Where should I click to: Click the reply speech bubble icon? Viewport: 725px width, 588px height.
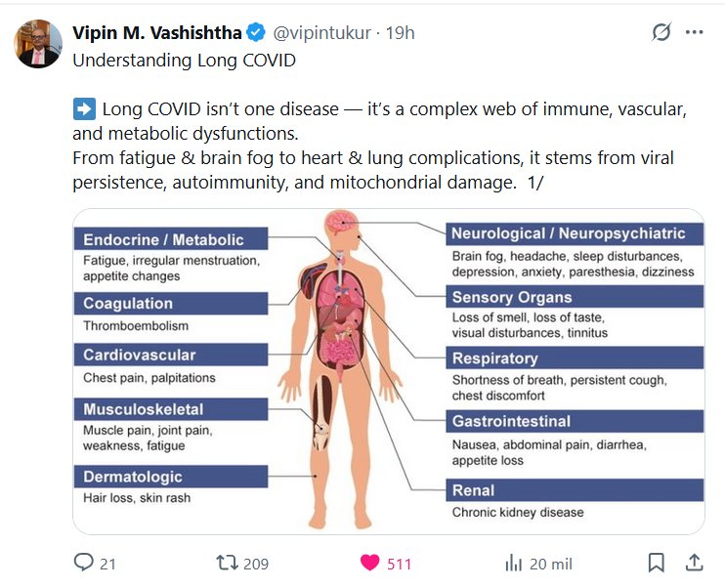coord(84,563)
